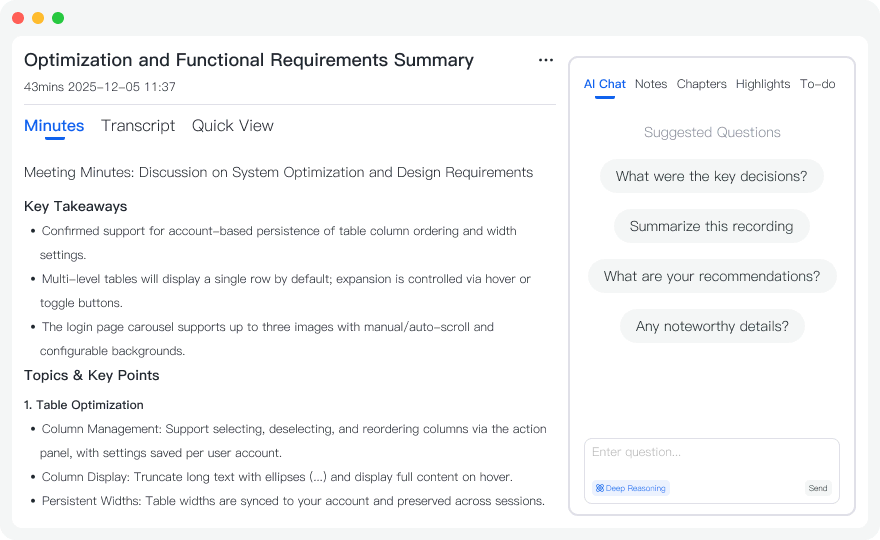
Task: Select "Any noteworthy details?" suggestion
Action: coord(712,326)
